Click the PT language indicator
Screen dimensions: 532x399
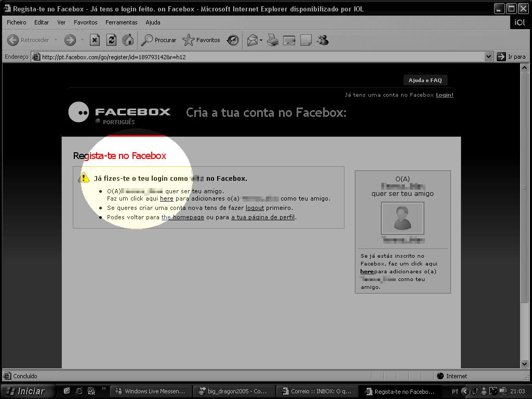(455, 392)
